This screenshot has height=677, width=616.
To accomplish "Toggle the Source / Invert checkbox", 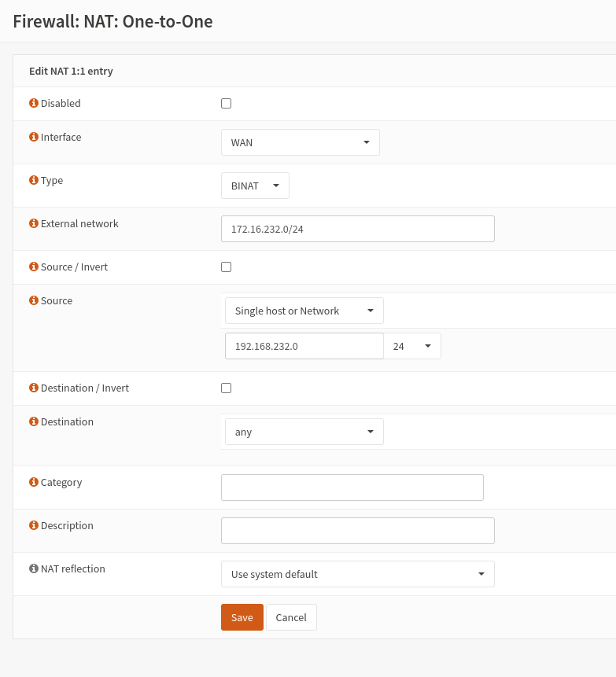I will pyautogui.click(x=227, y=267).
